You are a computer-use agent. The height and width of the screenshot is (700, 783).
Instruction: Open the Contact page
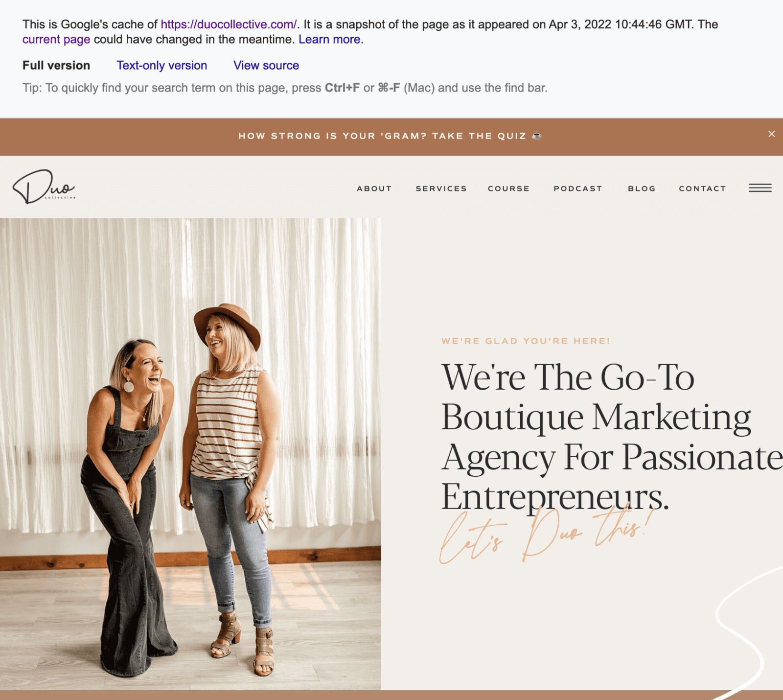(x=702, y=188)
